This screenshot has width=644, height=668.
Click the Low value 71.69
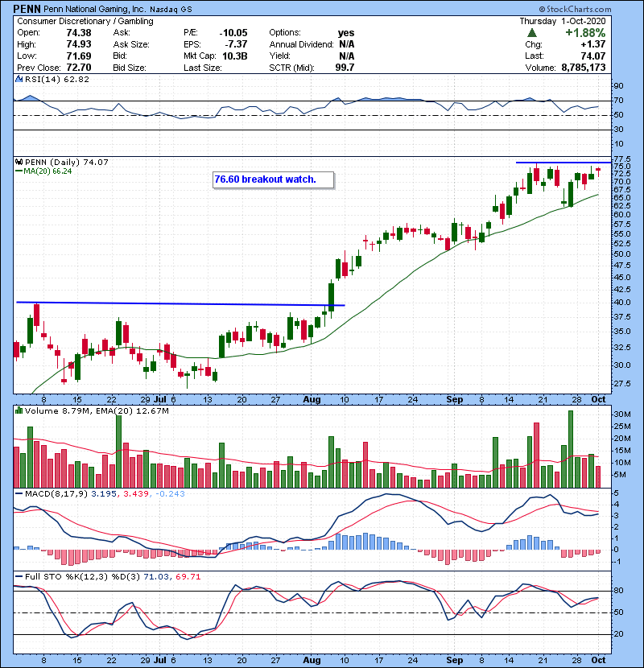pyautogui.click(x=79, y=56)
